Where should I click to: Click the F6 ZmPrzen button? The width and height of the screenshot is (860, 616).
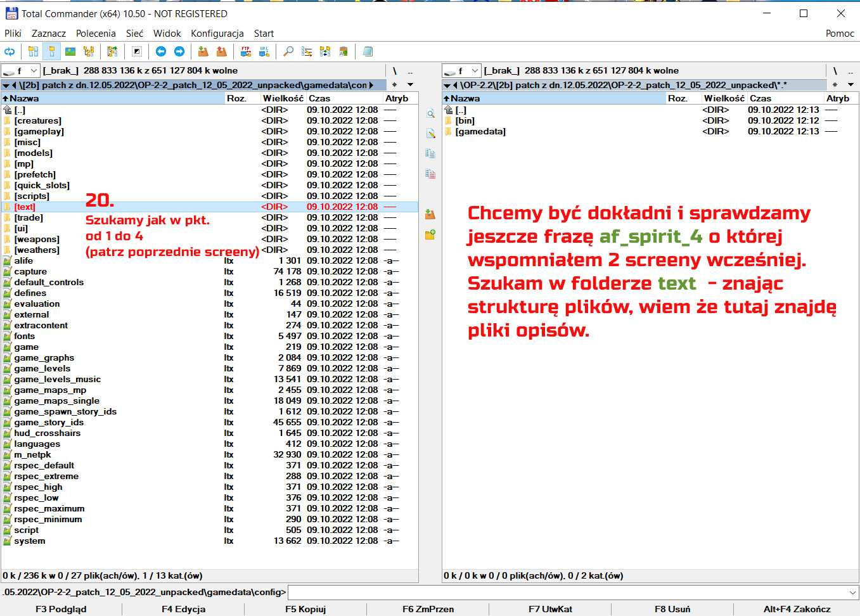pyautogui.click(x=428, y=609)
